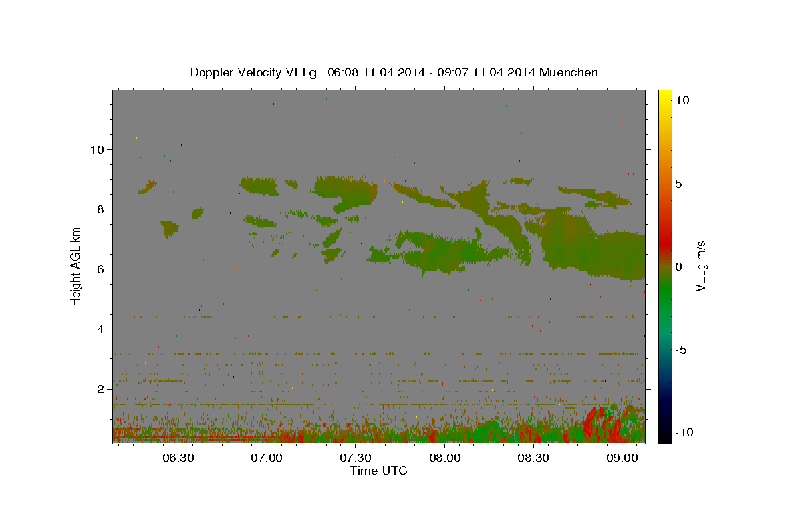Click the 07:30 time axis label
The height and width of the screenshot is (532, 798).
tap(356, 458)
